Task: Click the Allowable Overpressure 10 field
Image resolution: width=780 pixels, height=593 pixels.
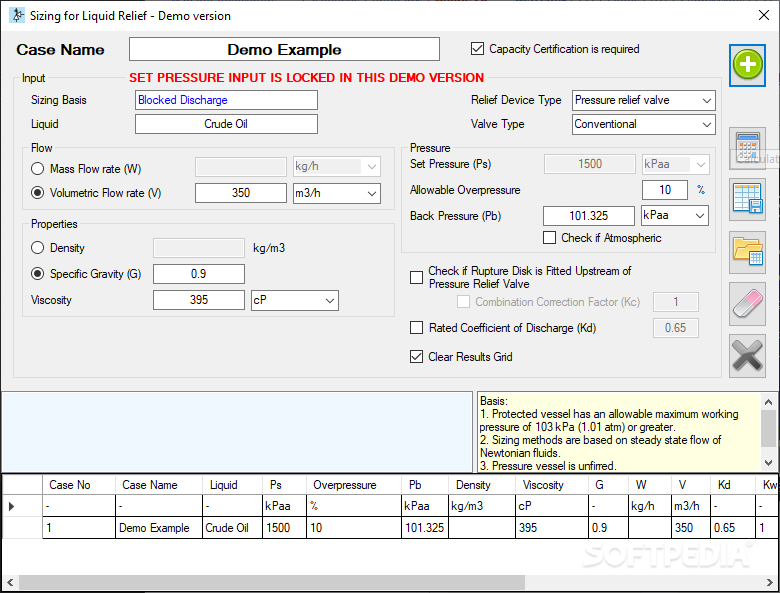Action: coord(665,190)
